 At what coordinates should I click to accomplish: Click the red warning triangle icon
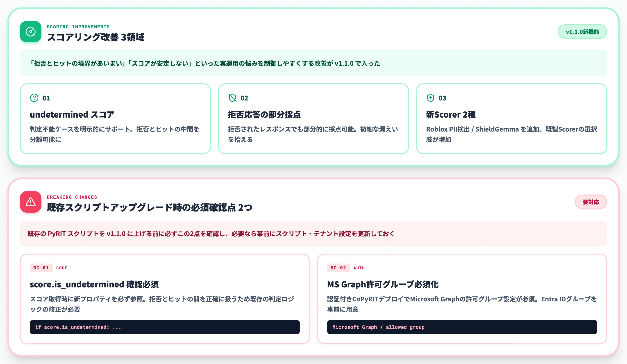coord(31,202)
